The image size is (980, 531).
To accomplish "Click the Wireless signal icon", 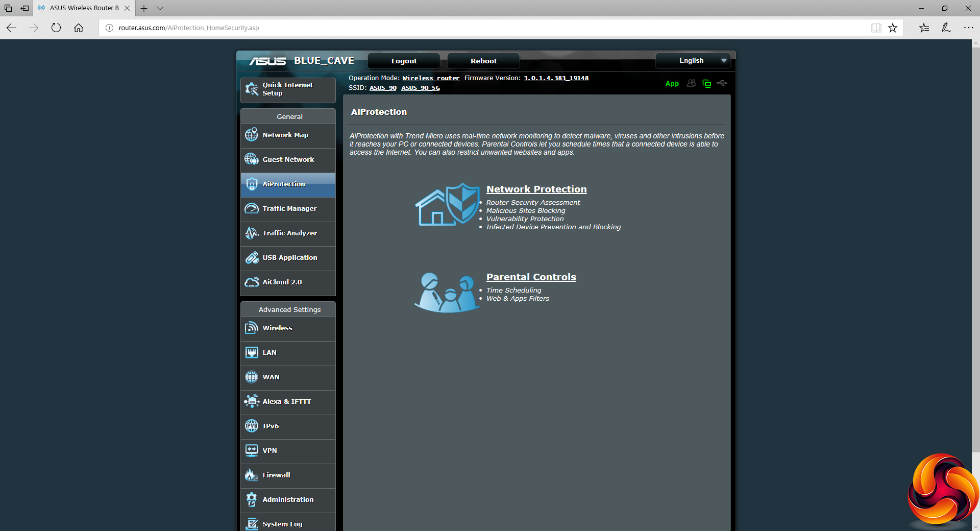I will [252, 328].
